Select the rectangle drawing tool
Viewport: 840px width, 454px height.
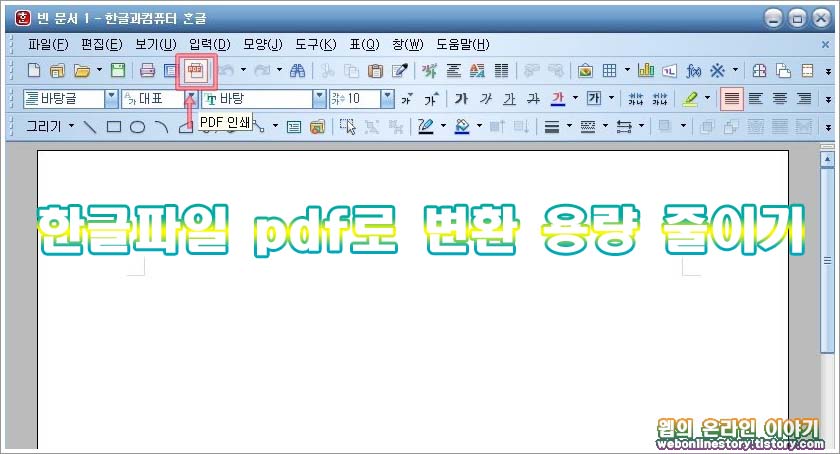tap(114, 127)
